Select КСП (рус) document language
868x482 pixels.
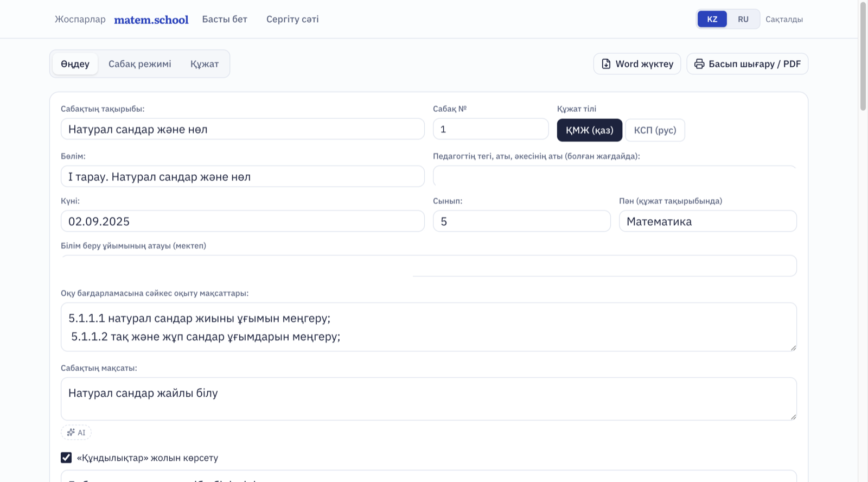[x=655, y=130]
